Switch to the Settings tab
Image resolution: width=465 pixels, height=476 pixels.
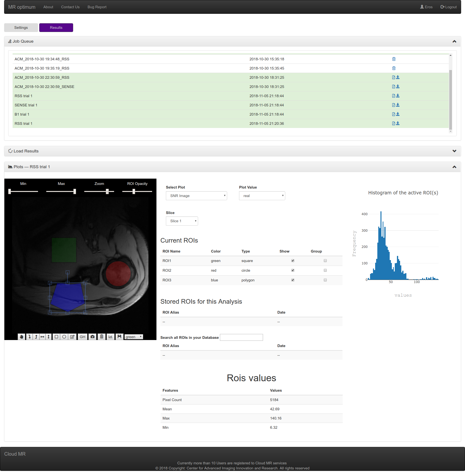pos(21,28)
